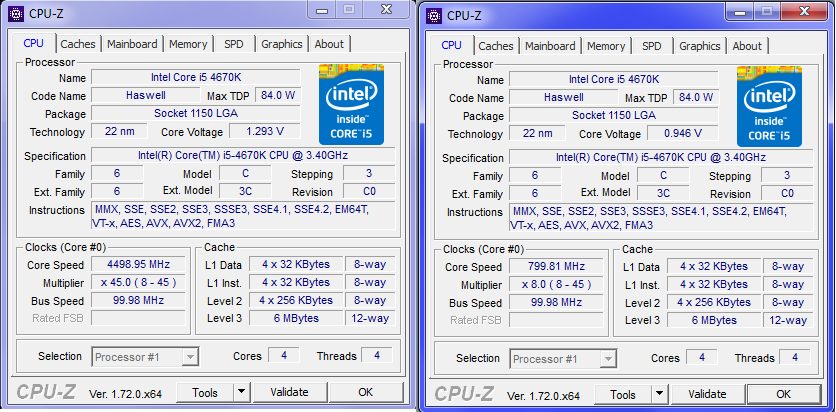836x412 pixels.
Task: Switch to Graphics tab in right CPU-Z window
Action: tap(700, 46)
